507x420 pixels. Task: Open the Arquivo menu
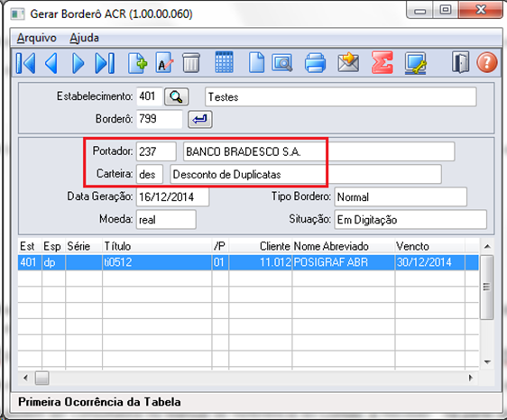[37, 38]
